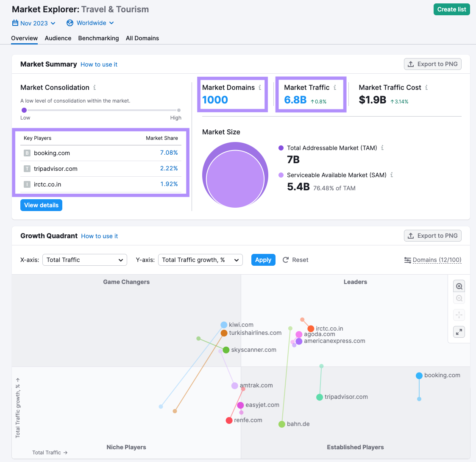Image resolution: width=476 pixels, height=462 pixels.
Task: Switch to the Benchmarking tab
Action: point(98,38)
